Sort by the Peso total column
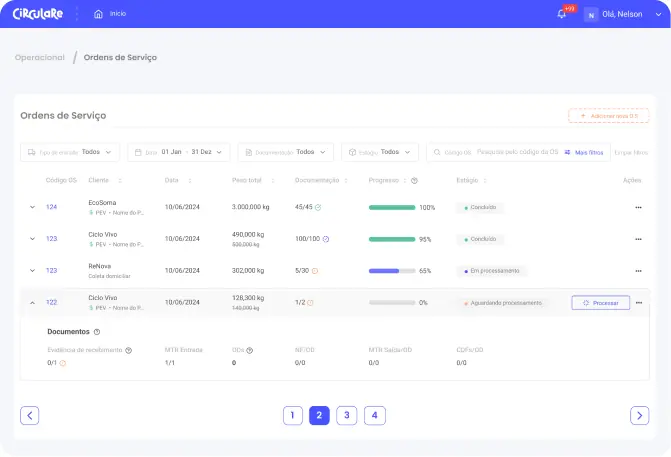This screenshot has height=457, width=671. (273, 181)
